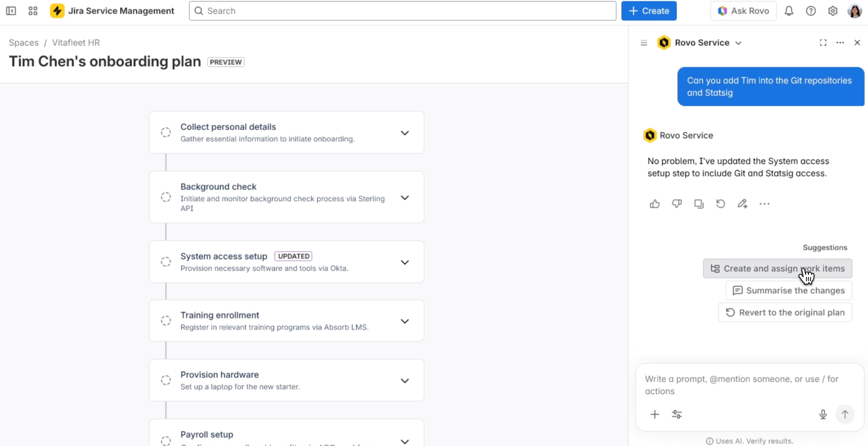Toggle the Collect personal details status circle
Image resolution: width=868 pixels, height=446 pixels.
point(166,132)
